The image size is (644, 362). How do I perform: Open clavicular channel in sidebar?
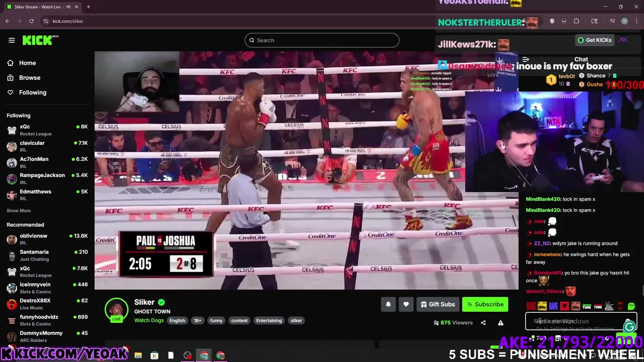click(x=47, y=146)
